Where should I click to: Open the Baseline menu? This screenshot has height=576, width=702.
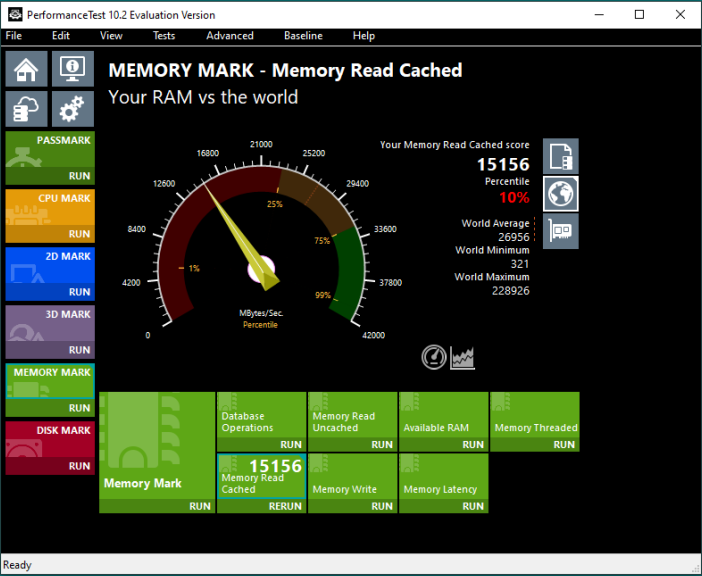pyautogui.click(x=303, y=36)
